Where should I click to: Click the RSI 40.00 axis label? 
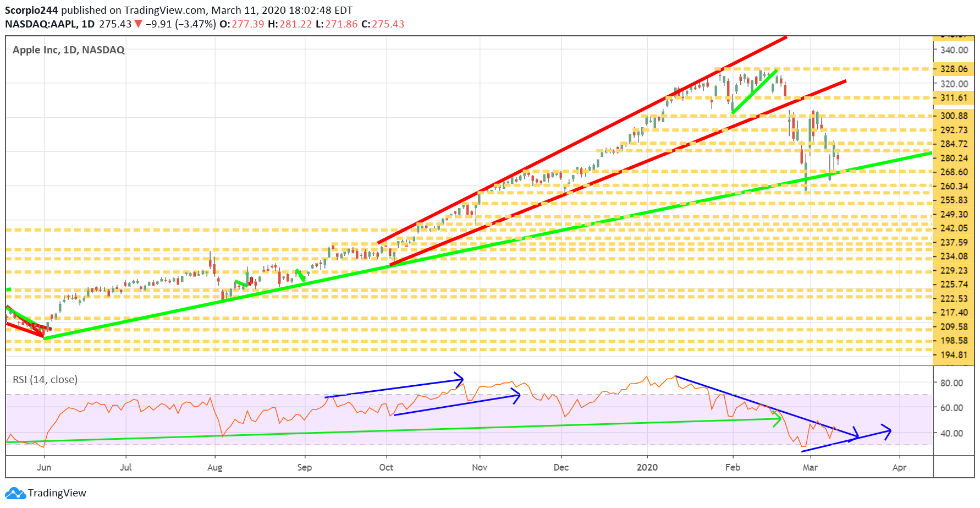click(951, 433)
